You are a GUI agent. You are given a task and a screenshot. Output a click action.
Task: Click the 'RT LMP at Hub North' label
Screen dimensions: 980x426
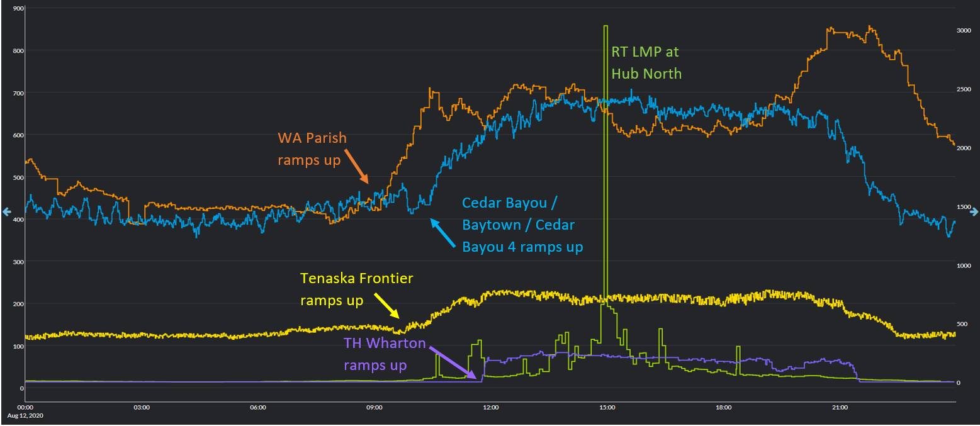tap(646, 62)
